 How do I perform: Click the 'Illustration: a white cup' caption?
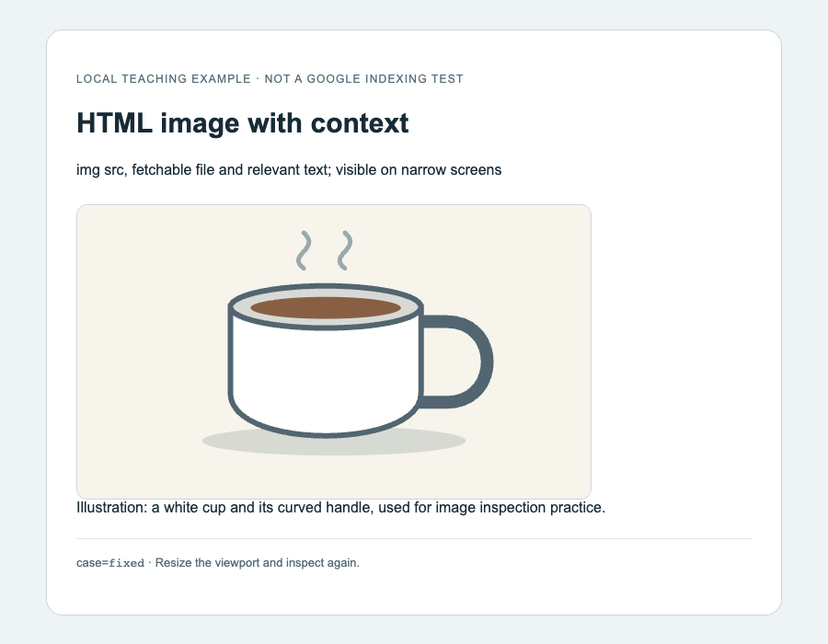[x=340, y=507]
